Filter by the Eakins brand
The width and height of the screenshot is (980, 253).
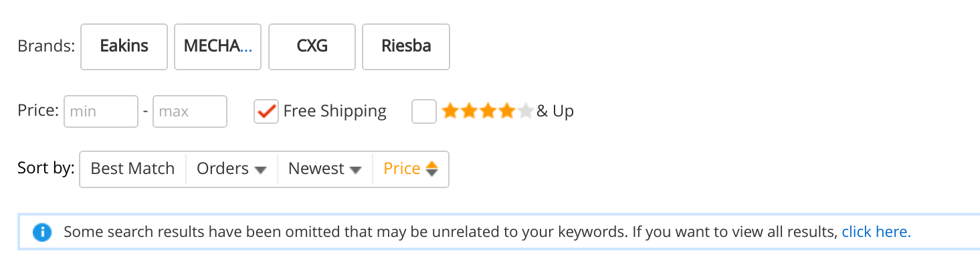pyautogui.click(x=124, y=46)
